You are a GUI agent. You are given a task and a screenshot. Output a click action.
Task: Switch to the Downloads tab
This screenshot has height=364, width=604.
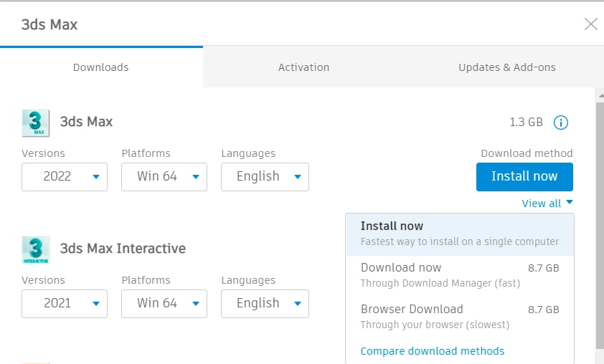click(101, 67)
